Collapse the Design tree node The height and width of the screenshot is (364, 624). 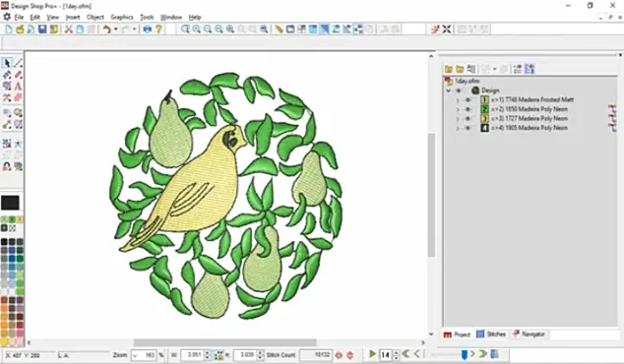coord(449,91)
